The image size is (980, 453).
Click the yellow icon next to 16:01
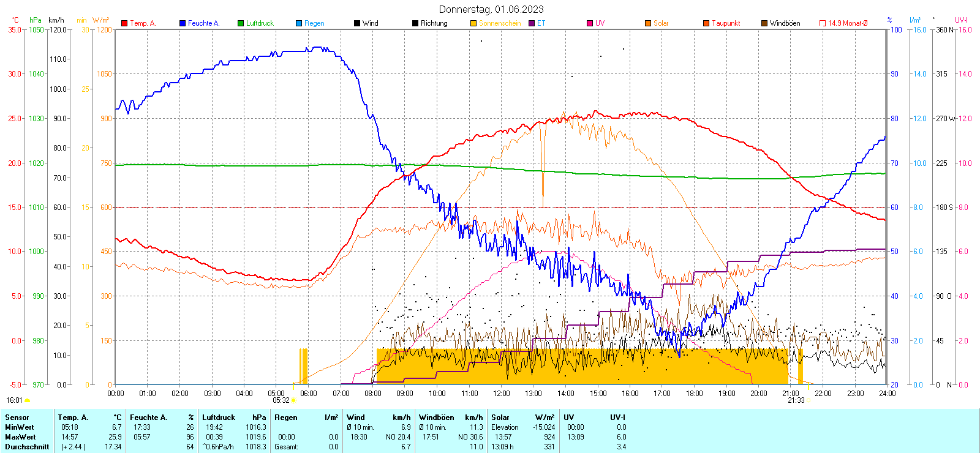[x=27, y=400]
